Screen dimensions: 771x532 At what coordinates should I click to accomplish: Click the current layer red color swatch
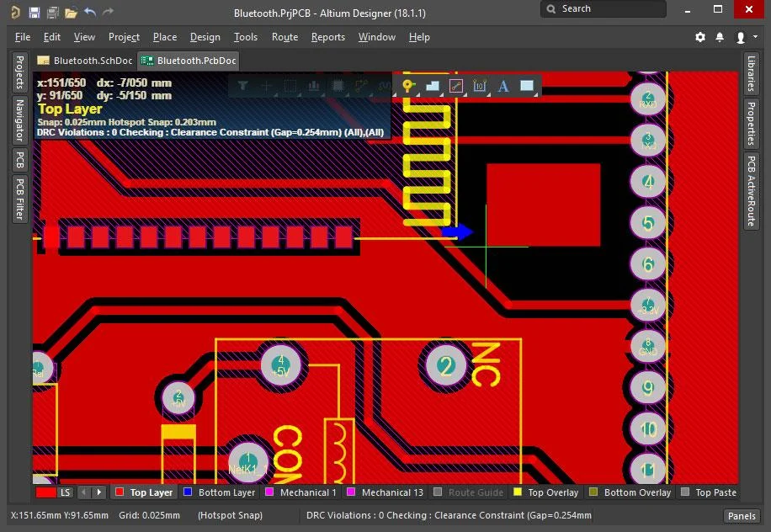[x=46, y=492]
